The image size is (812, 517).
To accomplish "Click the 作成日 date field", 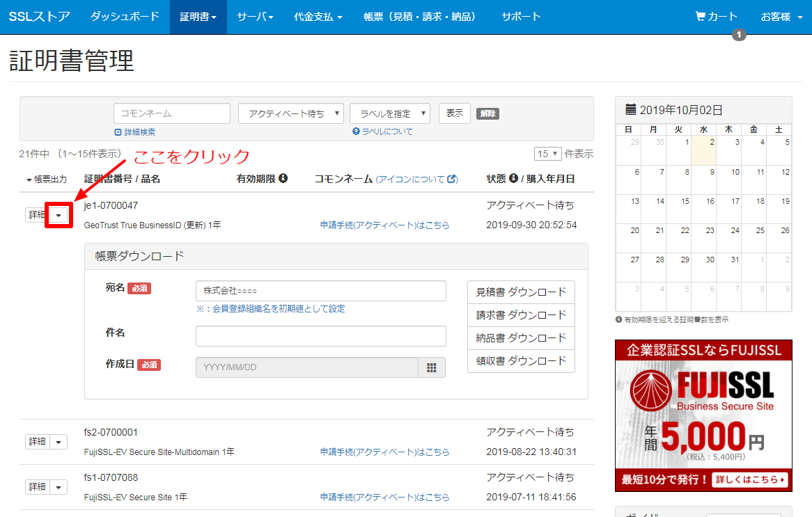I will coord(307,367).
